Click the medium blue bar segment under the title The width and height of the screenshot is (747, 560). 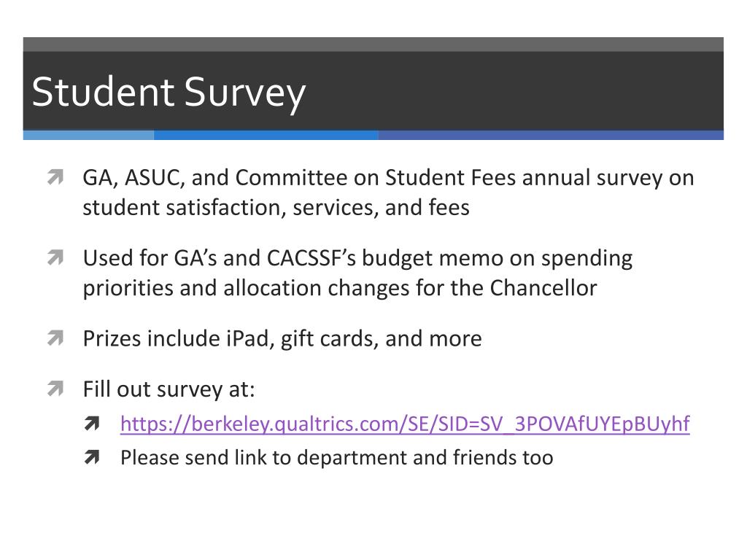point(266,135)
